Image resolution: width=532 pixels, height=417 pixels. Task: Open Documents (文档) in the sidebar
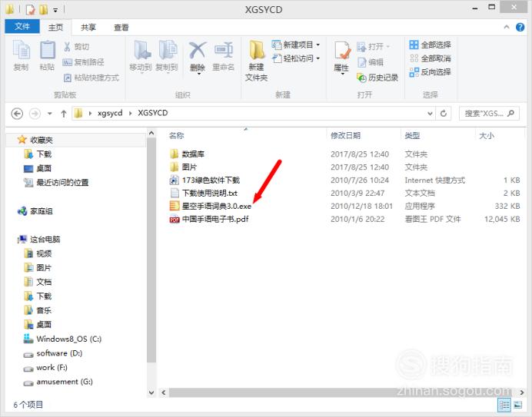[x=44, y=282]
